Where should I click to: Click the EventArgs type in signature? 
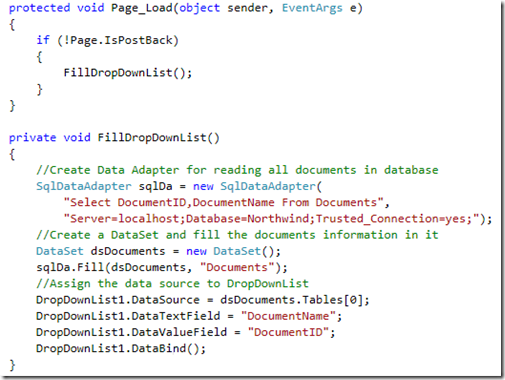pos(312,8)
